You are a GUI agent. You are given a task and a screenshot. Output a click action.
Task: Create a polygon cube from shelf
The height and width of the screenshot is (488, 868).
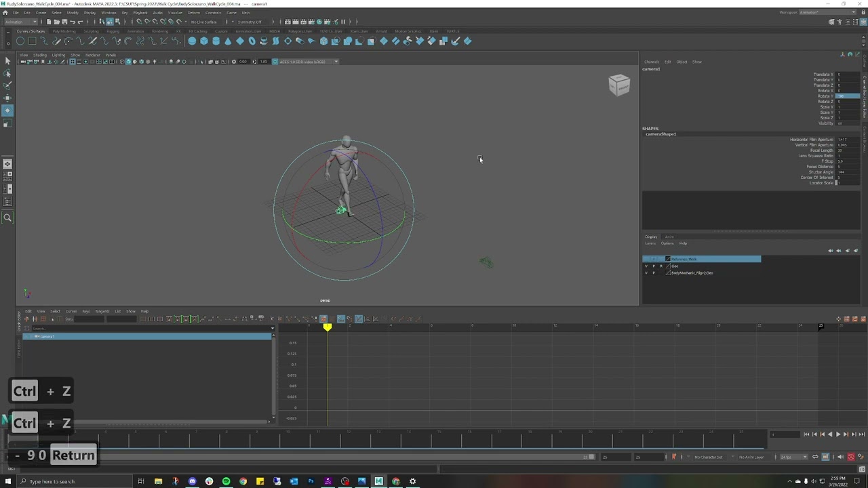coord(203,41)
